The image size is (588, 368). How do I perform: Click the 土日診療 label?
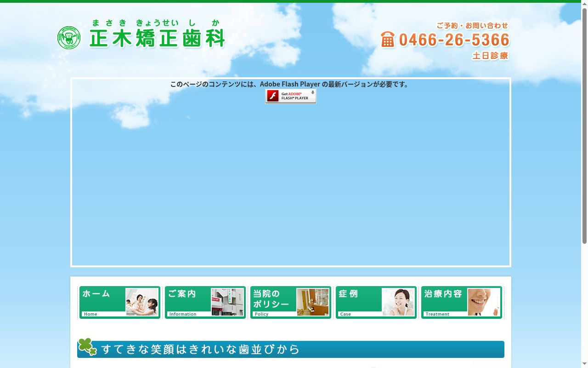coord(490,56)
